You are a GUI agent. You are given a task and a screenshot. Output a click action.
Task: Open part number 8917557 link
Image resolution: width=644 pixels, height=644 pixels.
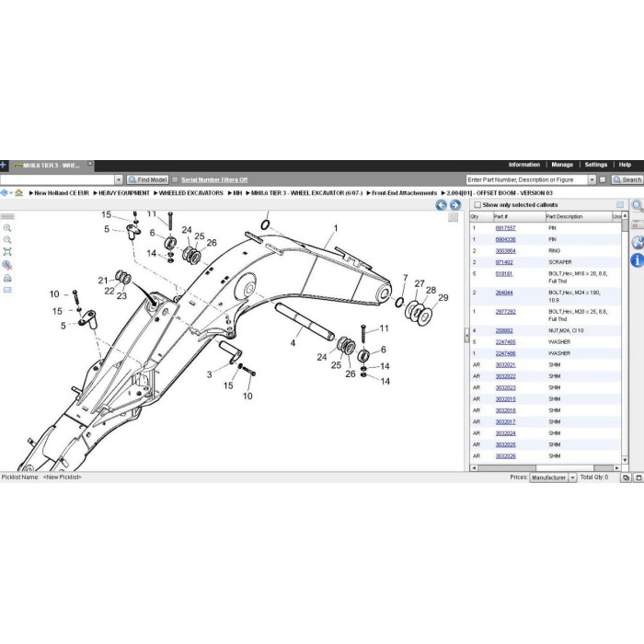(x=505, y=228)
